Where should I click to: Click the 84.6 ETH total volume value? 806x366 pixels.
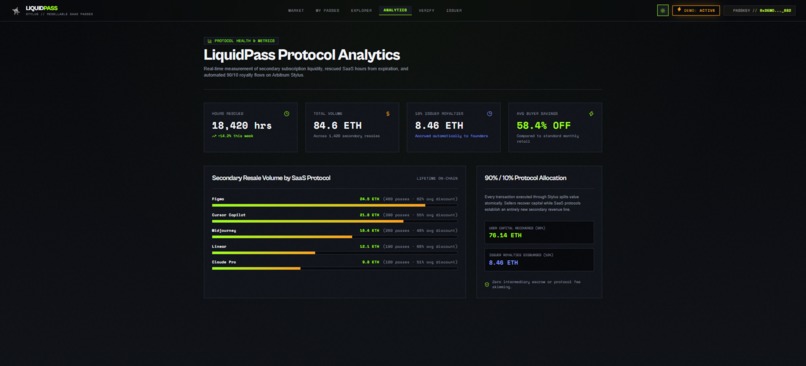[337, 125]
